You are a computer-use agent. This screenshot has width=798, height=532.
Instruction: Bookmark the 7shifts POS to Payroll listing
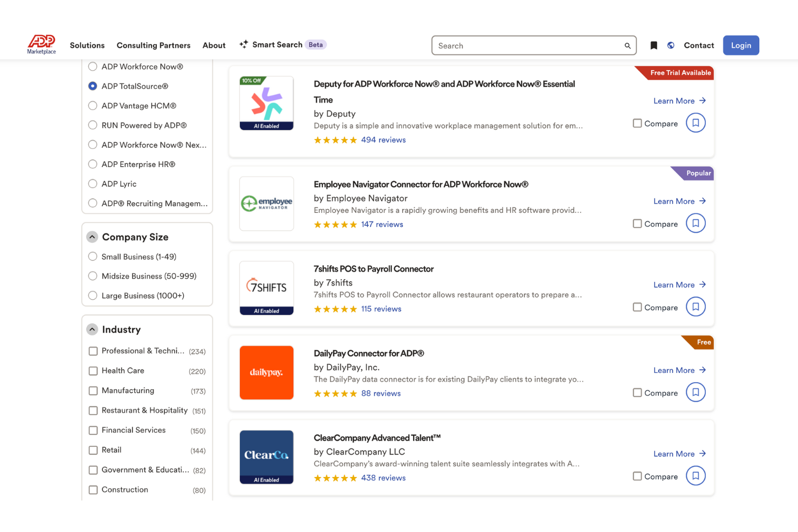(x=696, y=307)
